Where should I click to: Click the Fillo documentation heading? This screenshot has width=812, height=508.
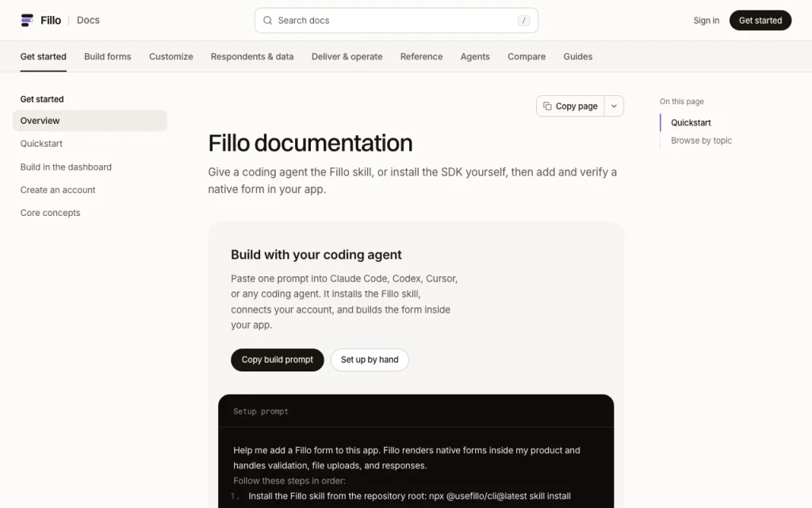310,143
